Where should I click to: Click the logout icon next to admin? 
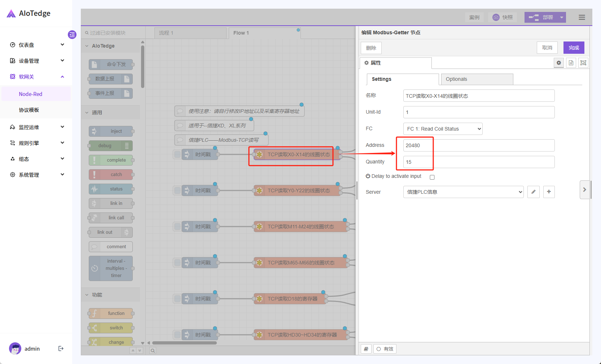61,348
